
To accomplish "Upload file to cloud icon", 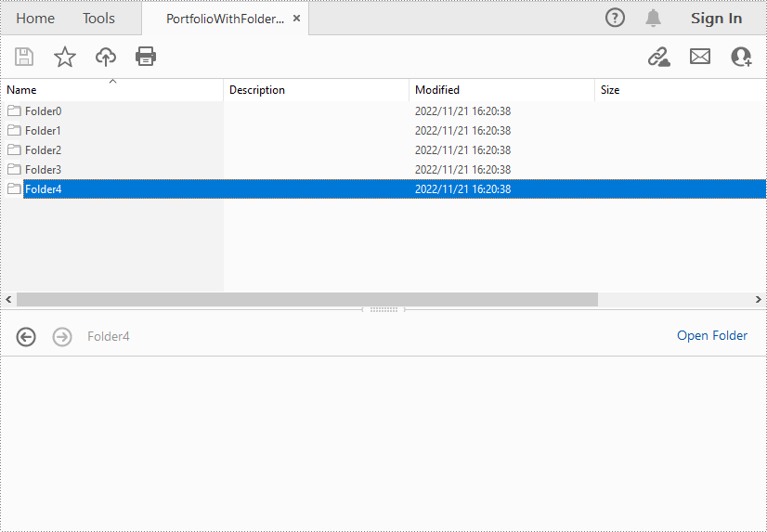I will coord(106,57).
